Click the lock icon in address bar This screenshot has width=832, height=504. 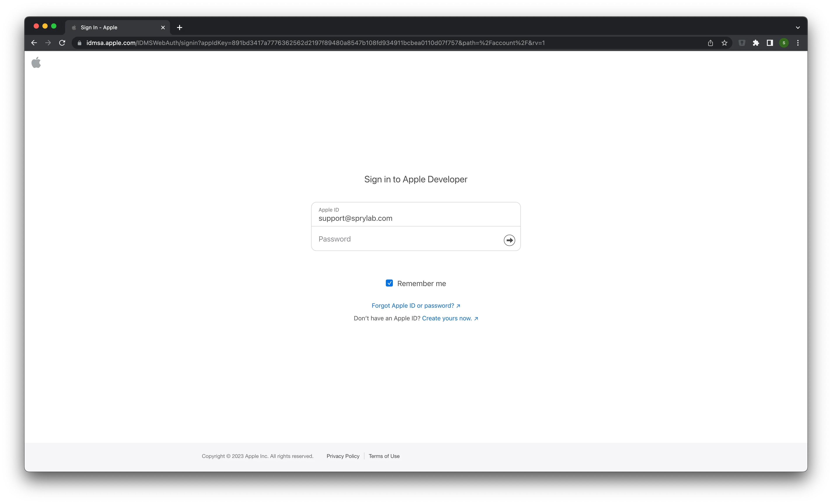(80, 43)
